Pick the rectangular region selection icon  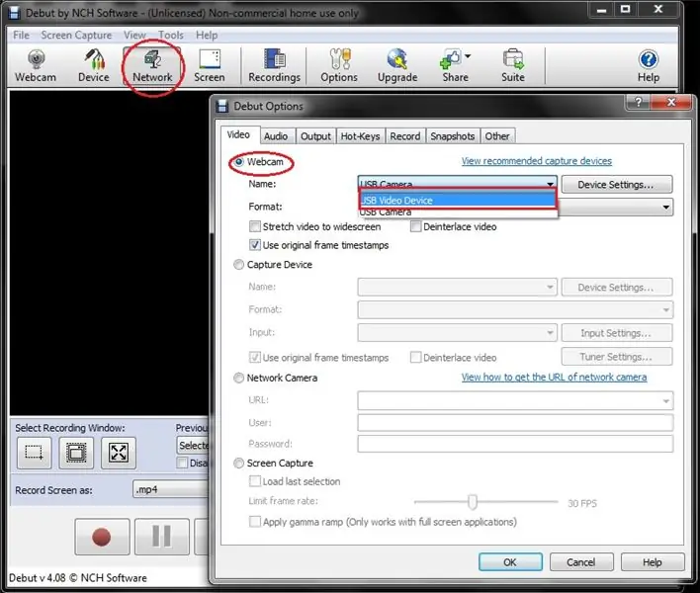34,453
